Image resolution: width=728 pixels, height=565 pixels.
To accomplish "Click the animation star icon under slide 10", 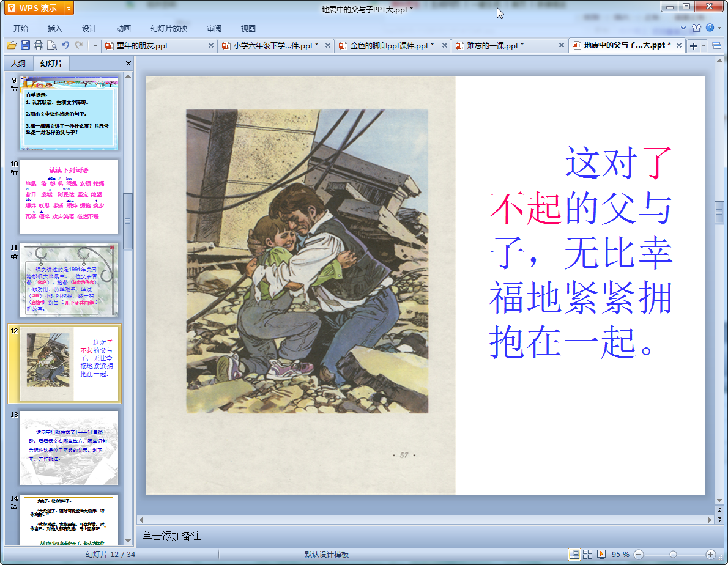I will pos(15,172).
